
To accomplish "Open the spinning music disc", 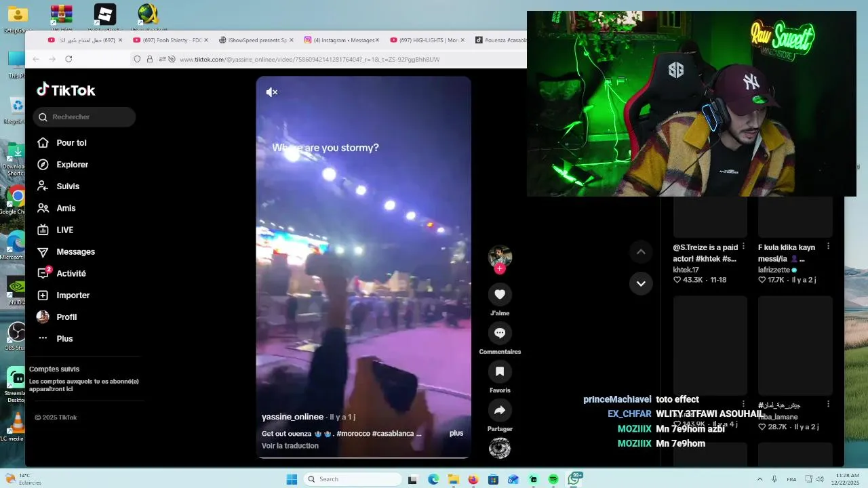I will click(500, 448).
